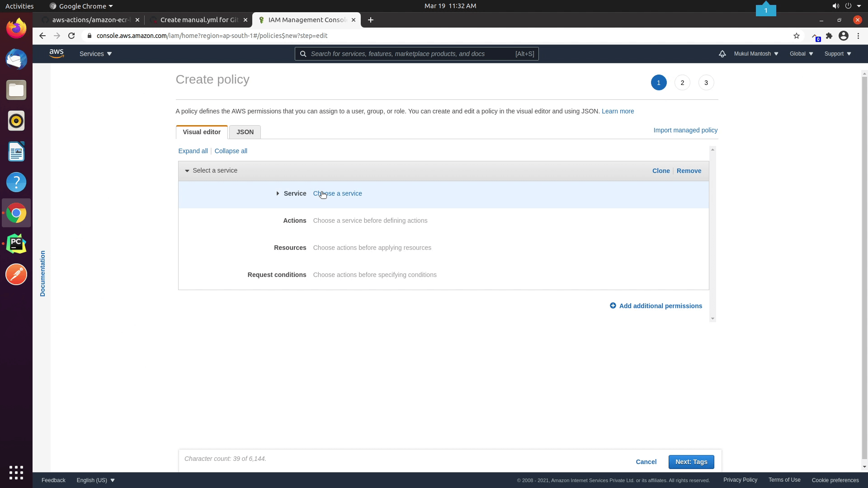Click the Chrome profile avatar icon
868x488 pixels.
[x=844, y=36]
